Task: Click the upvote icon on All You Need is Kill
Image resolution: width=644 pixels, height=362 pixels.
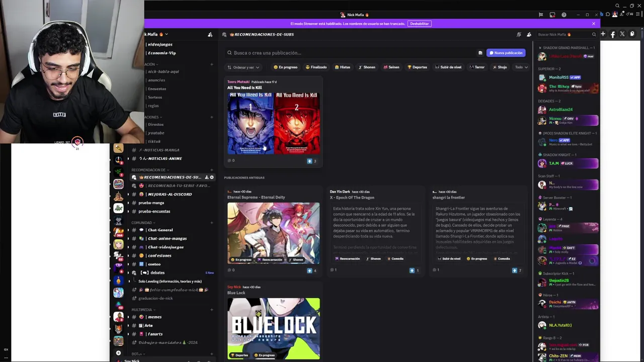Action: click(x=309, y=161)
